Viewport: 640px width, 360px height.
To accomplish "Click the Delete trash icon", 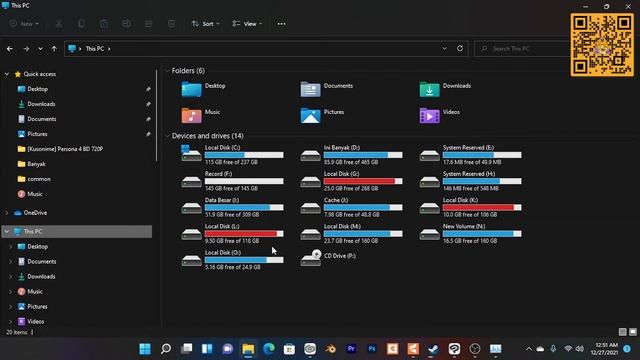I will click(171, 24).
